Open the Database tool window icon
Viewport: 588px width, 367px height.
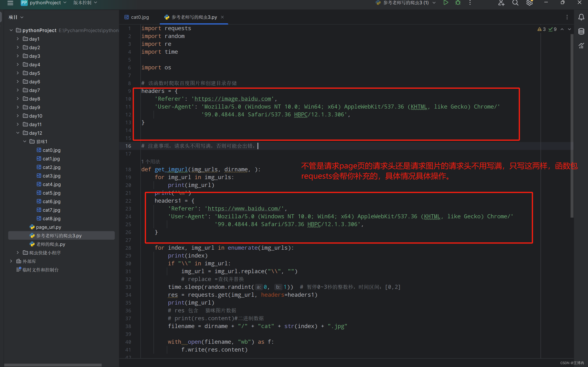(x=581, y=31)
